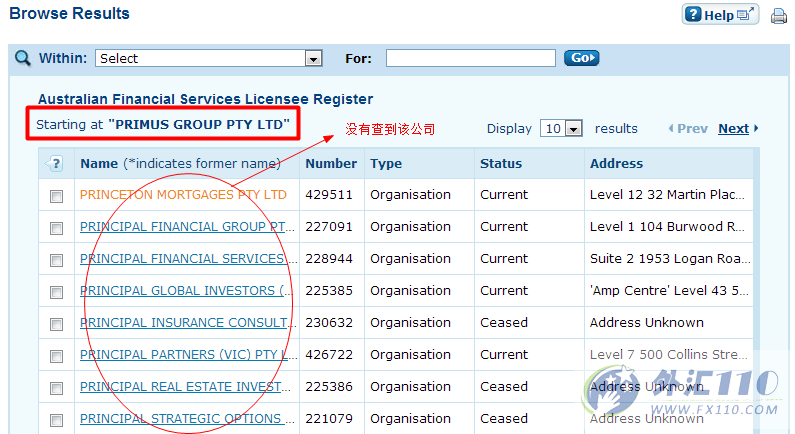795x434 pixels.
Task: Click number 225385 cell
Action: [329, 291]
